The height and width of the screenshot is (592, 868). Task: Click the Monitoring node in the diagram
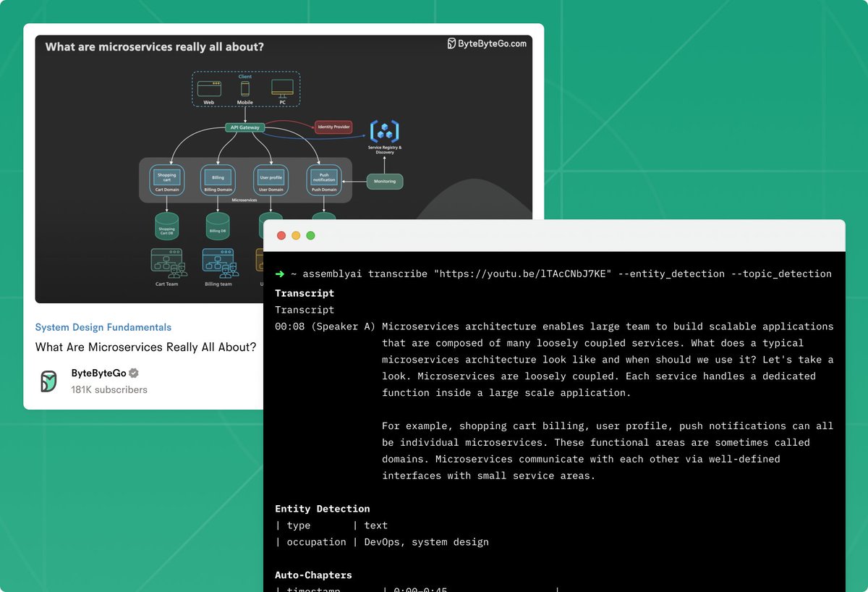(x=385, y=181)
